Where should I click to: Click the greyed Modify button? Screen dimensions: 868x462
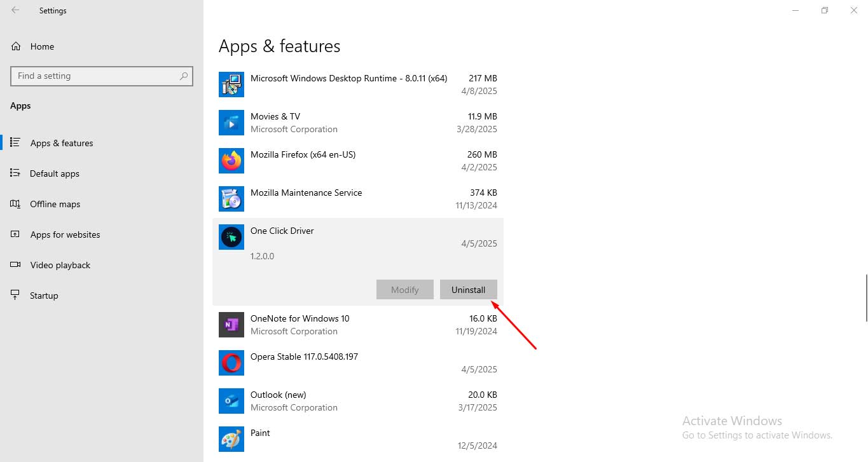(404, 290)
